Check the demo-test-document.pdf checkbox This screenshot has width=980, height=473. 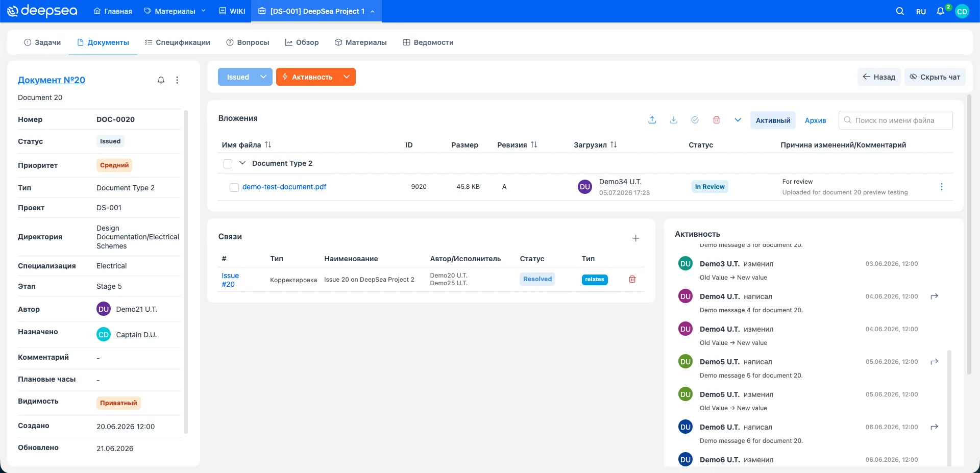click(234, 187)
